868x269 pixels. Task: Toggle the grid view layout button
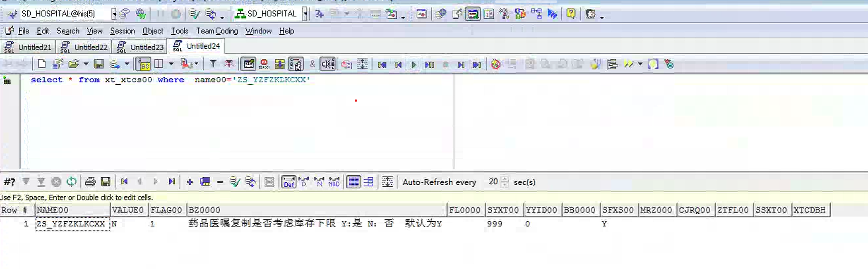(353, 182)
